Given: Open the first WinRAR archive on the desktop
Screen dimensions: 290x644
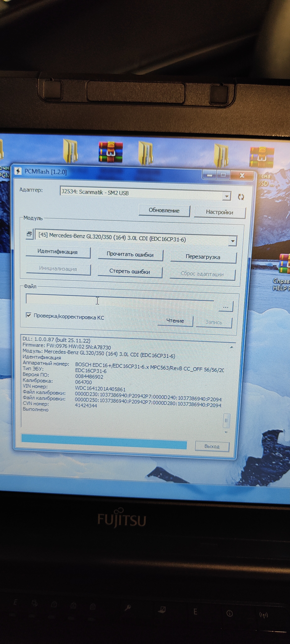Looking at the screenshot, I should pyautogui.click(x=111, y=152).
